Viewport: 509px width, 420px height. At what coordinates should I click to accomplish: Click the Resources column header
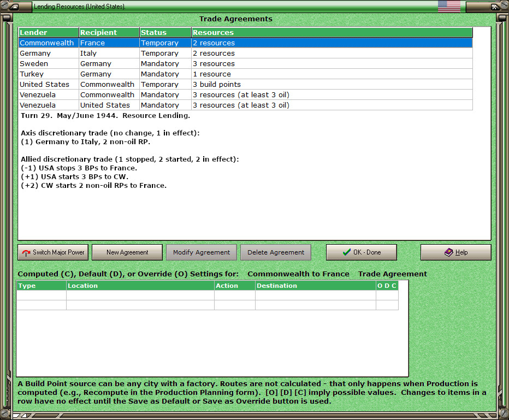click(x=332, y=32)
